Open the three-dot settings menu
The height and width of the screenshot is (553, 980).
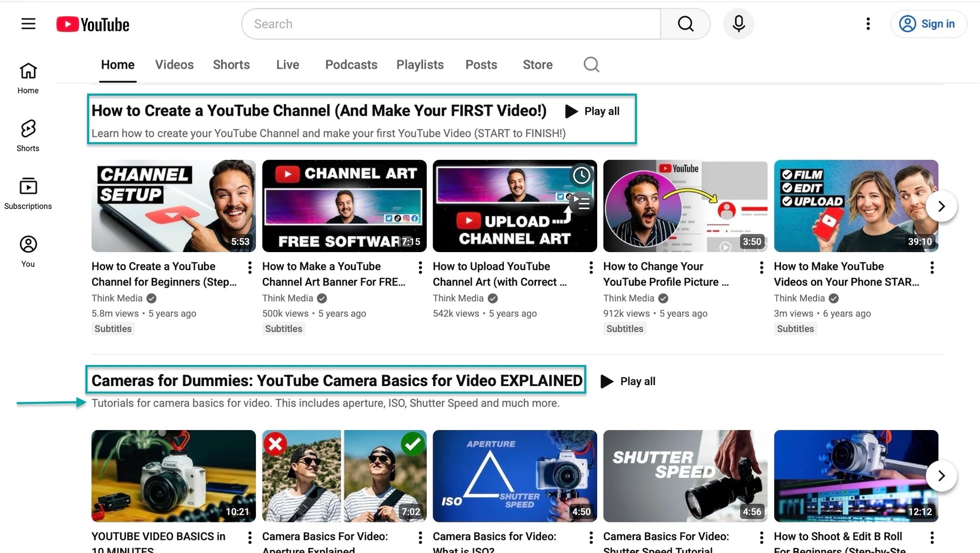coord(868,24)
